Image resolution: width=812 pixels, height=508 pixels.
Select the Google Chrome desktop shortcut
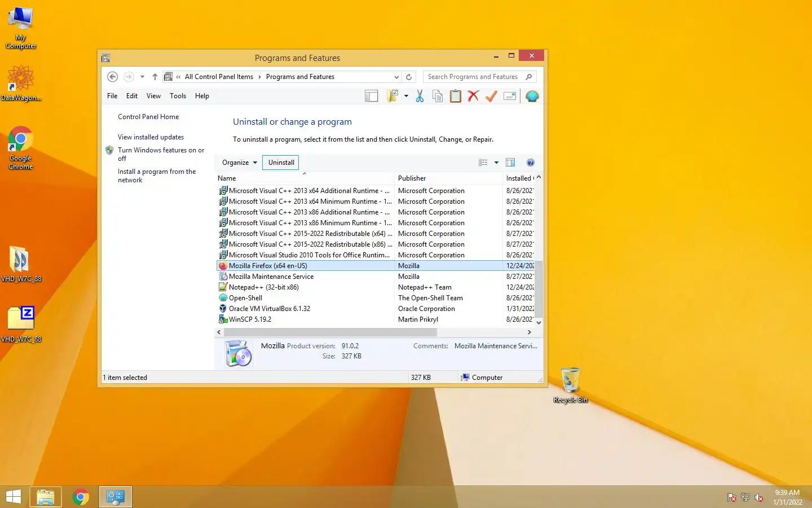tap(21, 148)
